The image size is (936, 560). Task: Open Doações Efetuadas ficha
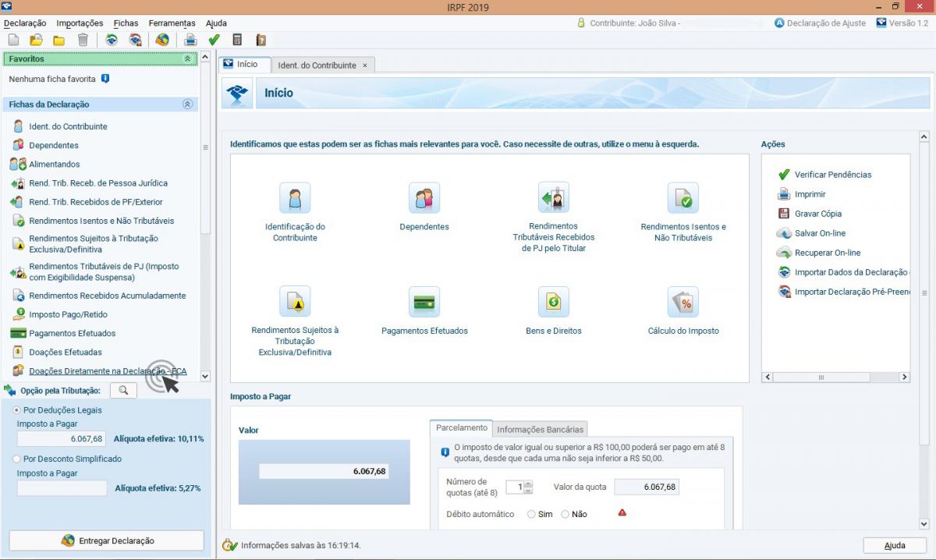click(65, 352)
